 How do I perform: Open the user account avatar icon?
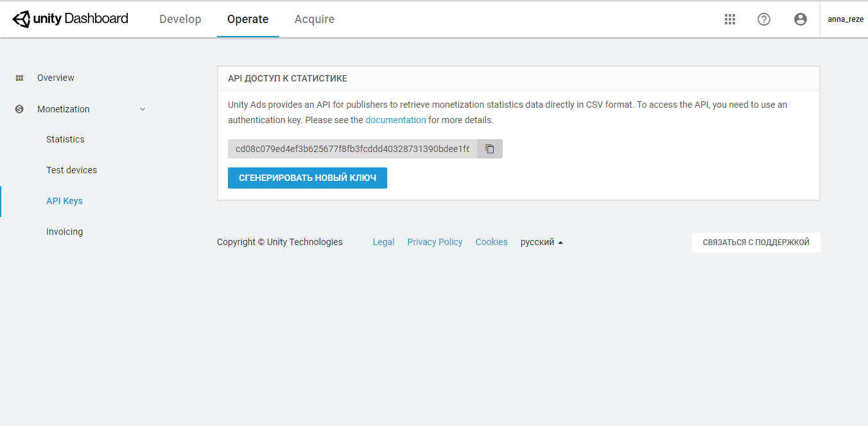(x=801, y=19)
